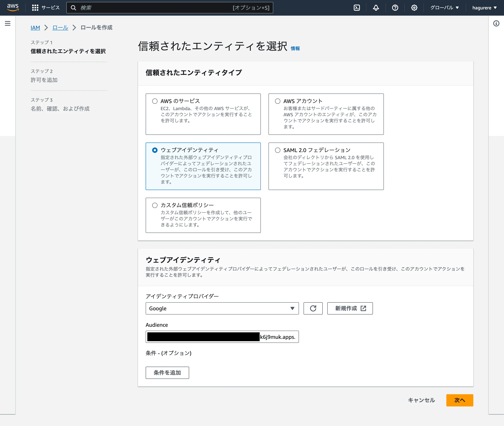Click the 新規作成 button

[x=350, y=308]
